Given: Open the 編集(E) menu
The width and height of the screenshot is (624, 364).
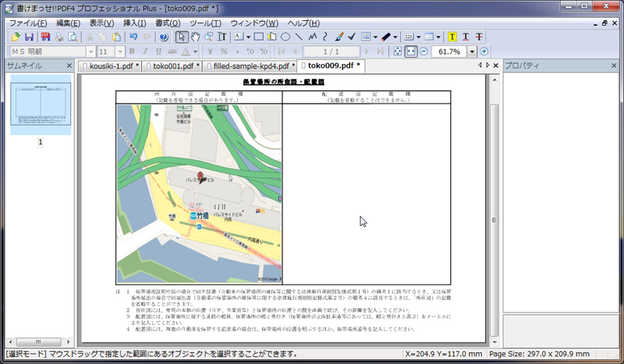Looking at the screenshot, I should pyautogui.click(x=69, y=23).
